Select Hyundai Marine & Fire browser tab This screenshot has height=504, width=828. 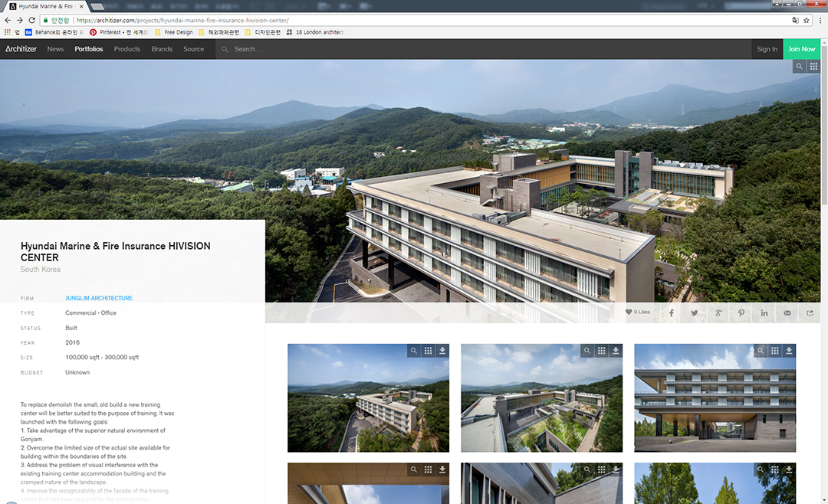[45, 6]
